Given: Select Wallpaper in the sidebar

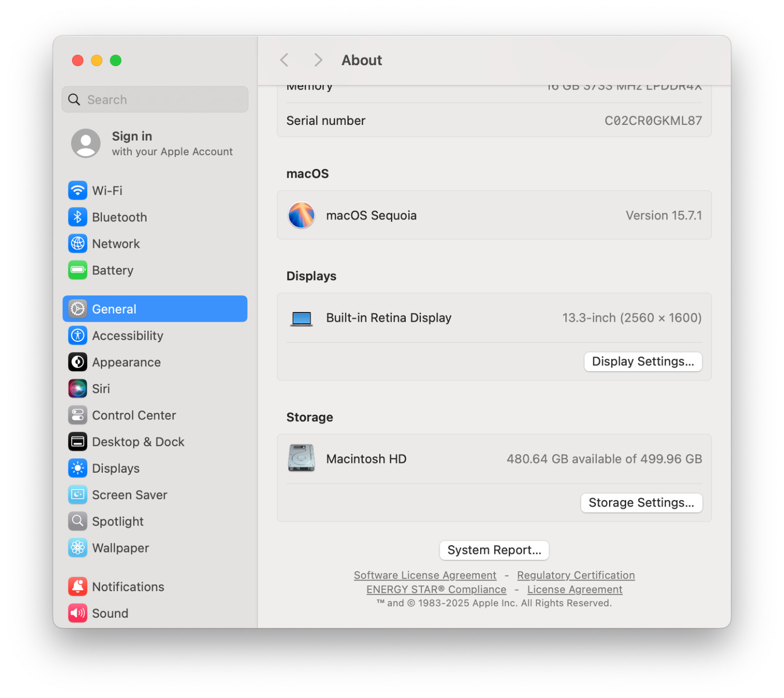Looking at the screenshot, I should pyautogui.click(x=155, y=548).
